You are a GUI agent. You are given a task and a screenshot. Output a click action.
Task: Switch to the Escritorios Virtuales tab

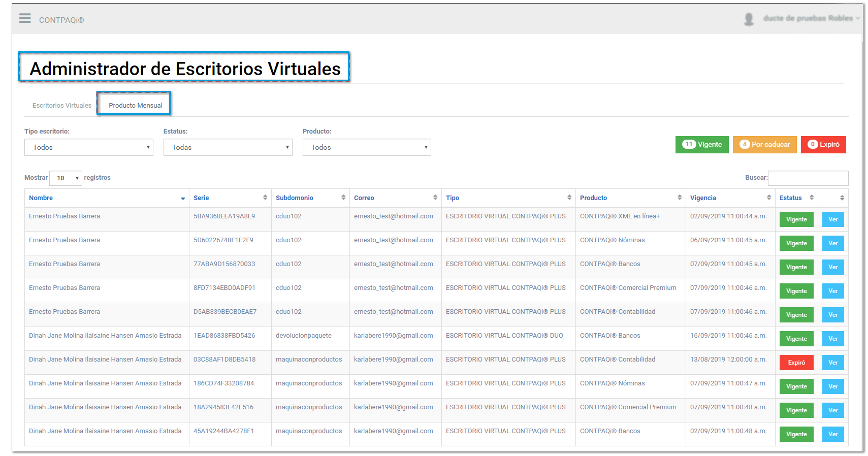(x=62, y=106)
